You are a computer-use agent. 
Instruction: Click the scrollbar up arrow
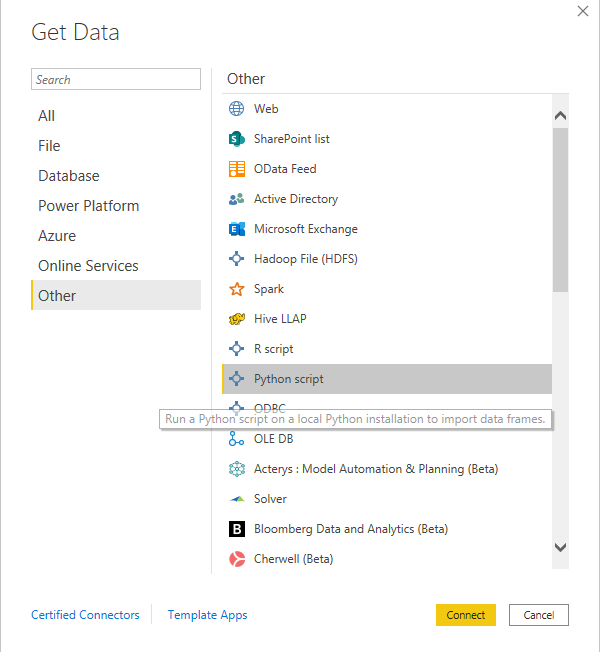pyautogui.click(x=560, y=115)
